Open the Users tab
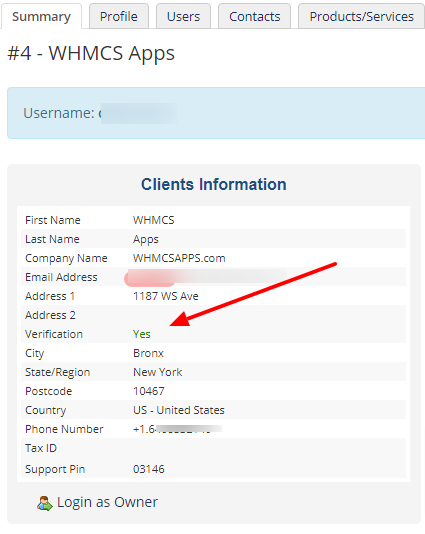The image size is (425, 534). point(183,16)
